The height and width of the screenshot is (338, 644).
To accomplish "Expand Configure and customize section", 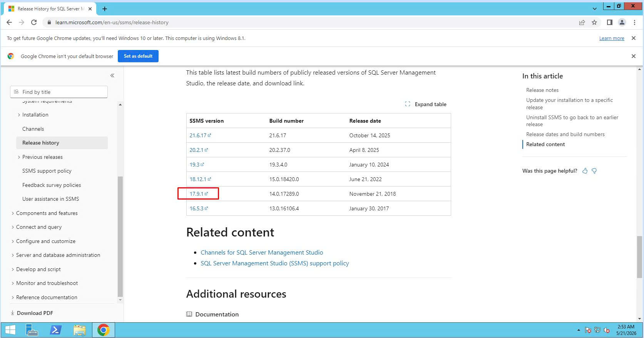I will [13, 241].
